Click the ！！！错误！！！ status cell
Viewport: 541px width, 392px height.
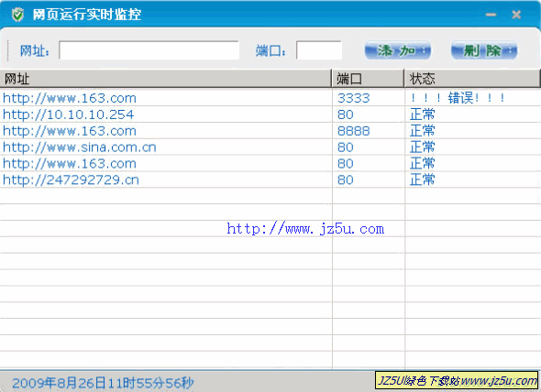coord(458,98)
